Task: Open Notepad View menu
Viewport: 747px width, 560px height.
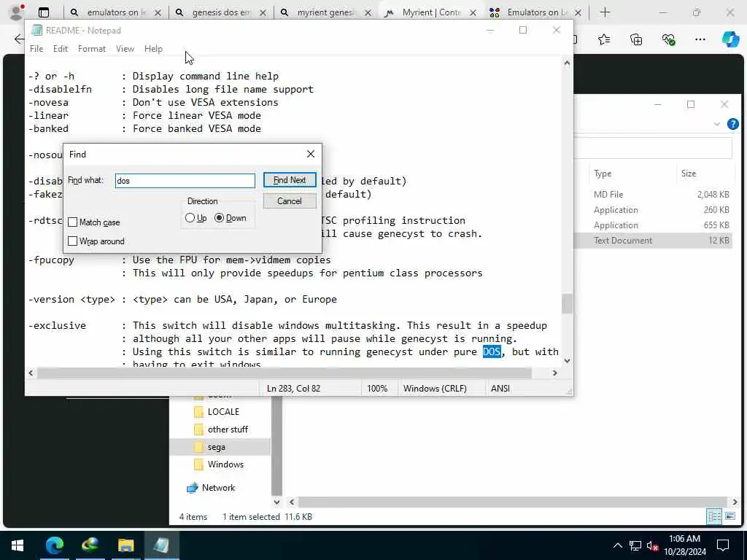Action: coord(125,49)
